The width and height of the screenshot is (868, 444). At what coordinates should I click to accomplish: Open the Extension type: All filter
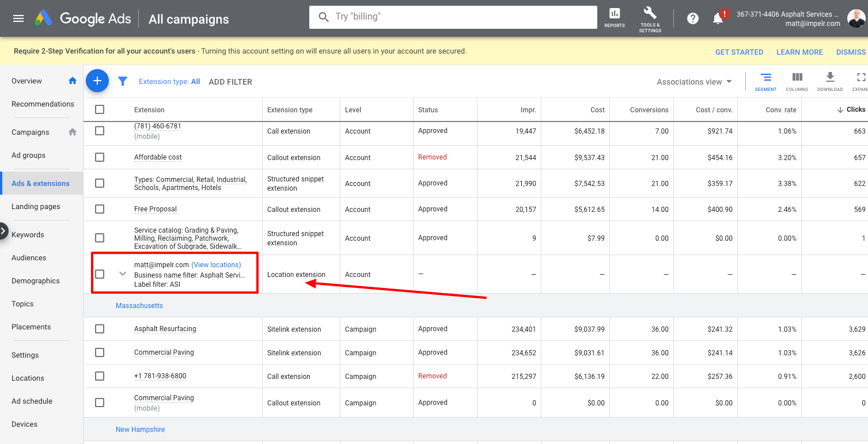click(169, 82)
